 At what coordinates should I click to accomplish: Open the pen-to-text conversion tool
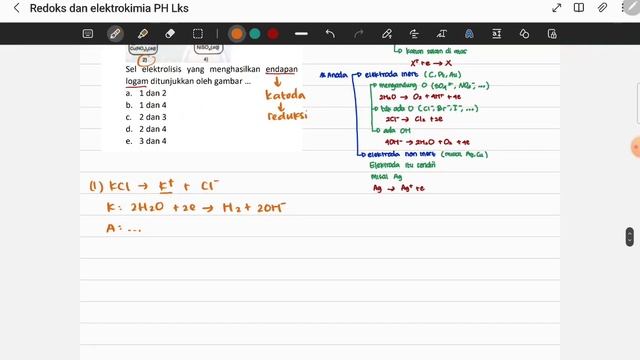tap(387, 34)
